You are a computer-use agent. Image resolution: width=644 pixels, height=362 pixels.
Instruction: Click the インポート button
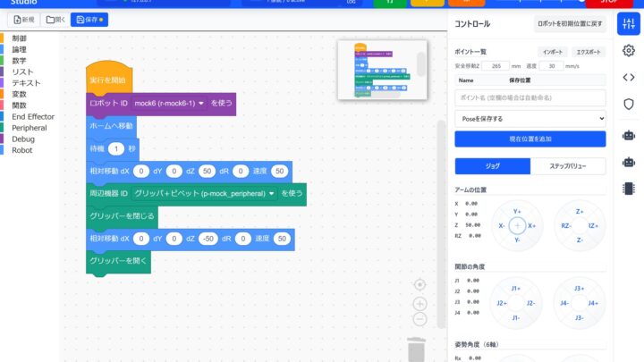point(553,52)
